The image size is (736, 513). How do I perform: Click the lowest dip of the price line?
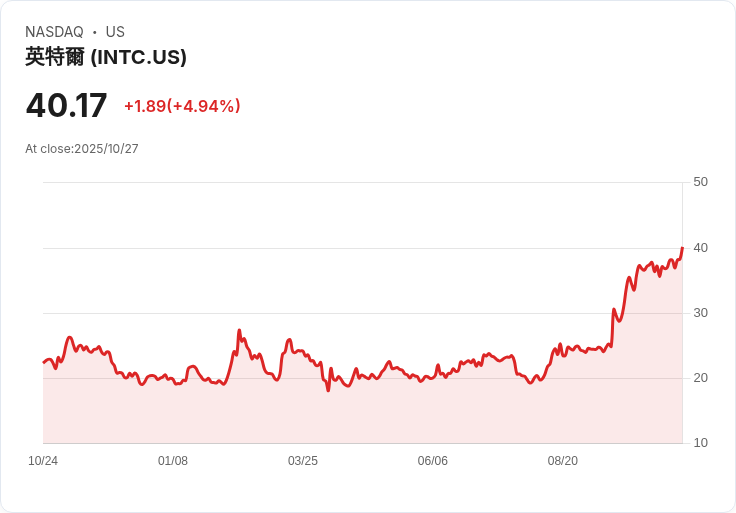328,390
